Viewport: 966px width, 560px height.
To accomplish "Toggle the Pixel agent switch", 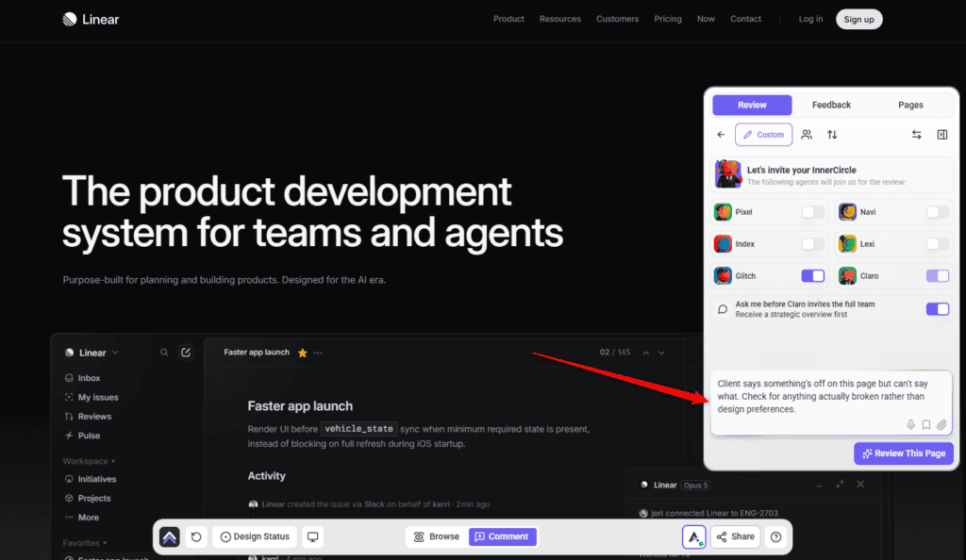I will [x=812, y=212].
